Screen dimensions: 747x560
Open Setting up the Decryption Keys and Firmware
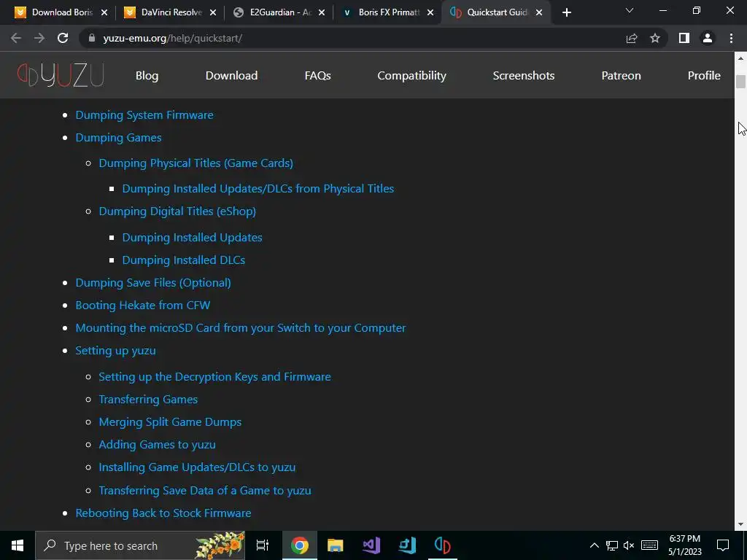point(214,377)
